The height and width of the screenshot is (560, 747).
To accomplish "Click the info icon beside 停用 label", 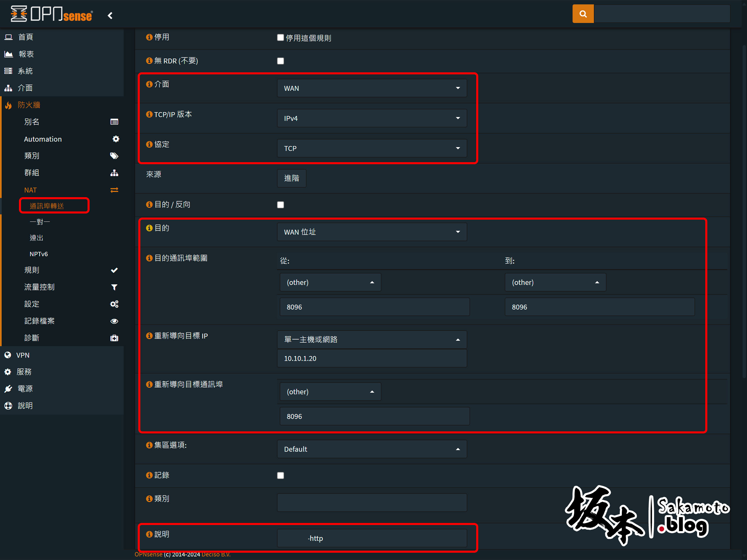I will click(149, 37).
